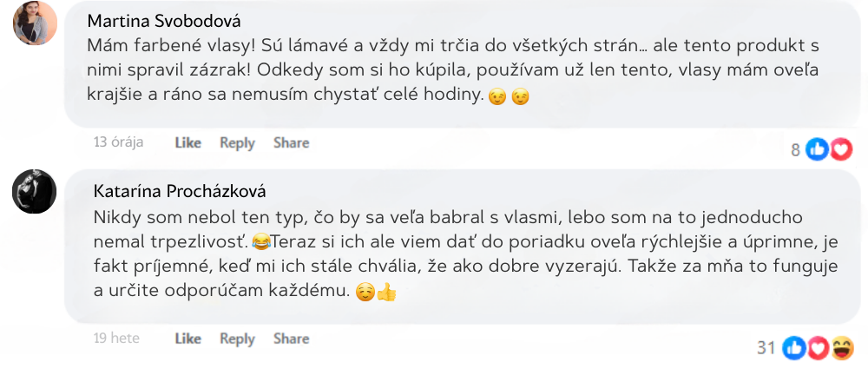Click red heart reaction icon on Katarína's comment
Screen dimensions: 868x369
[x=818, y=348]
